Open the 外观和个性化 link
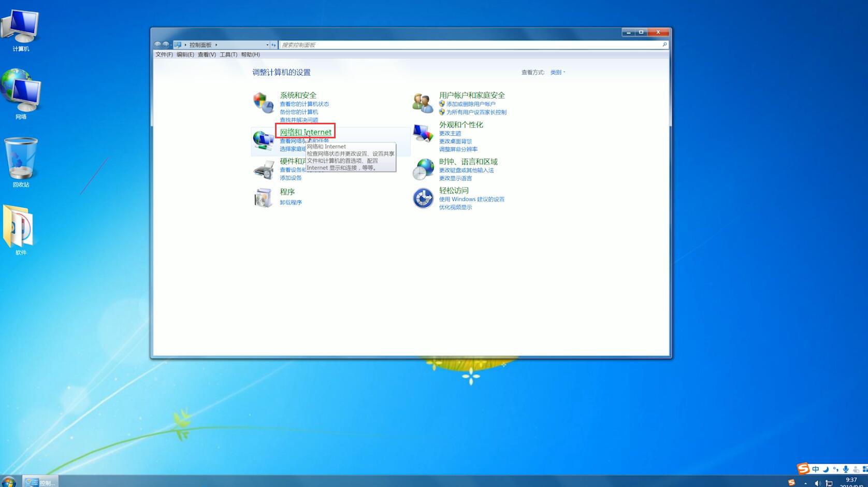 pyautogui.click(x=461, y=125)
